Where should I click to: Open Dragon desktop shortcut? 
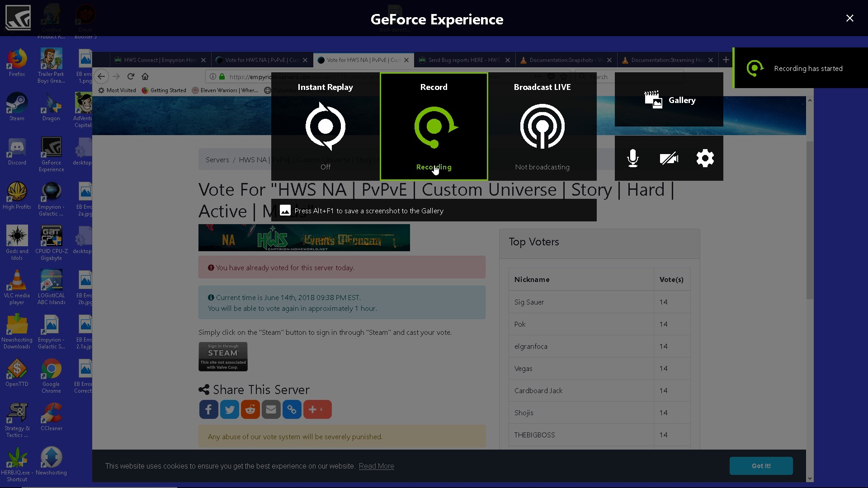[x=51, y=108]
